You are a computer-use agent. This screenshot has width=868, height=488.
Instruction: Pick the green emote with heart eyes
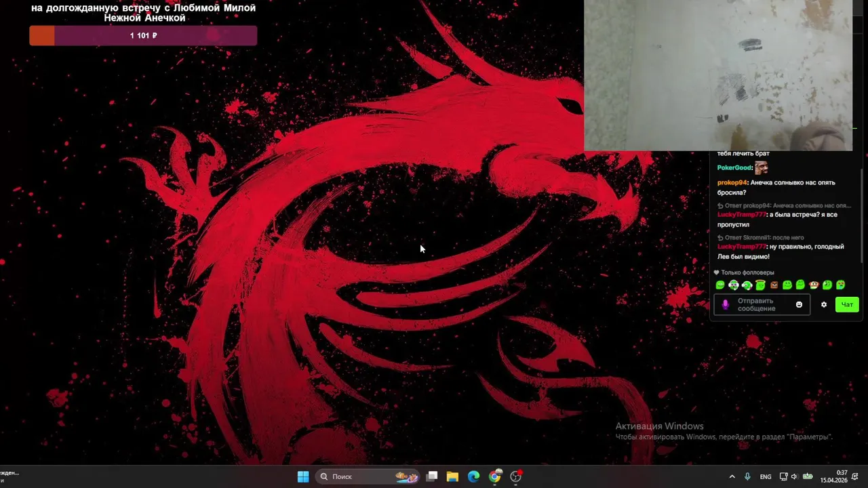tap(841, 285)
